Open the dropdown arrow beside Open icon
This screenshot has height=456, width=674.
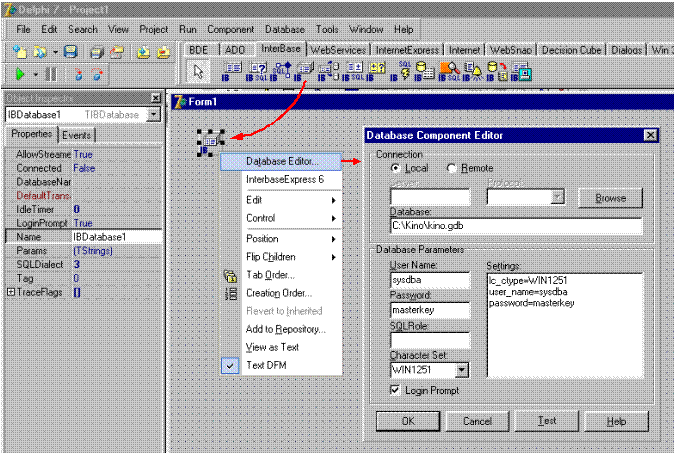pyautogui.click(x=55, y=52)
